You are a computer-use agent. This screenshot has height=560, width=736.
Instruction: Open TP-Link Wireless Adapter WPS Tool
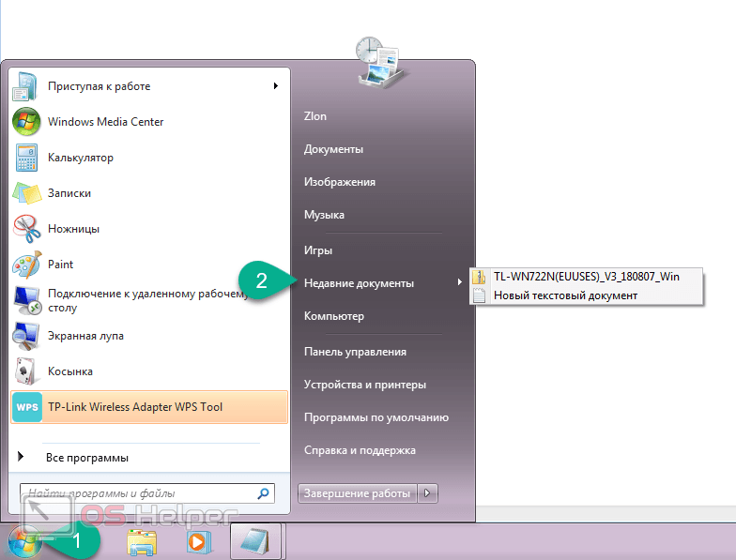pos(150,407)
